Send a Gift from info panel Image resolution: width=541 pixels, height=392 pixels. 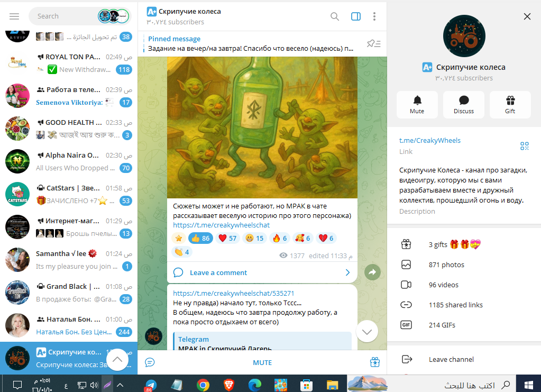coord(510,105)
